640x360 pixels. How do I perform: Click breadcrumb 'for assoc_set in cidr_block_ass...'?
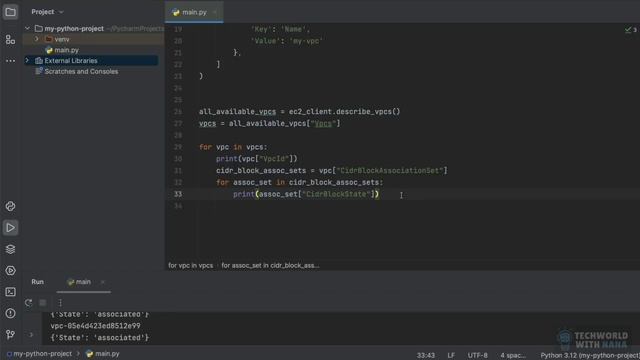pyautogui.click(x=270, y=265)
